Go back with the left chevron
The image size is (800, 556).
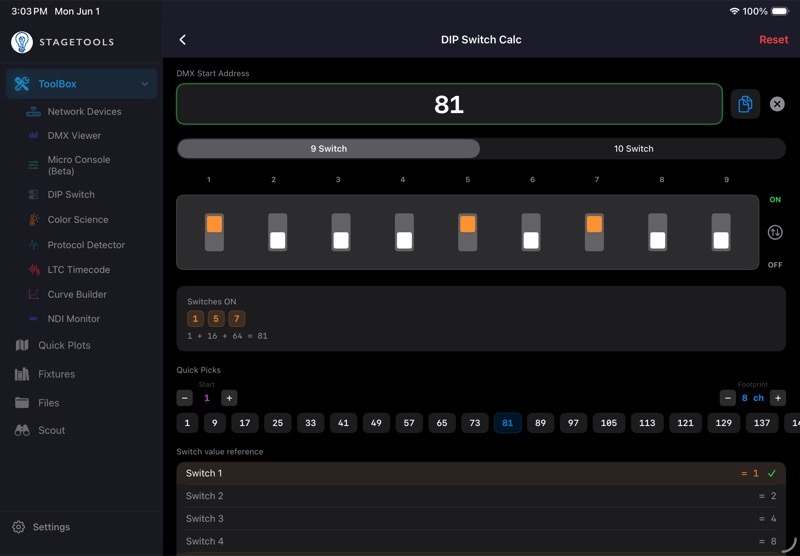tap(183, 40)
